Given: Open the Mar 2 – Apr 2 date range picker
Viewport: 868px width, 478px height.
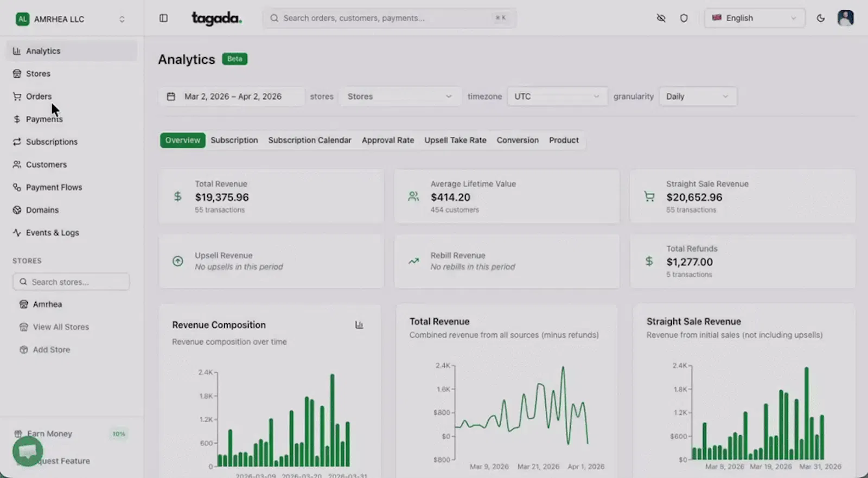Looking at the screenshot, I should pos(232,97).
